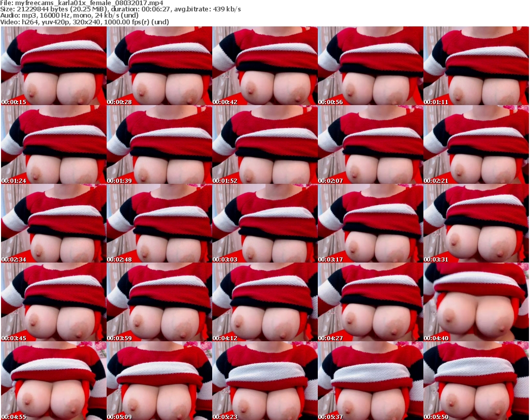Select the frame stamped 00:03:59

tap(159, 302)
